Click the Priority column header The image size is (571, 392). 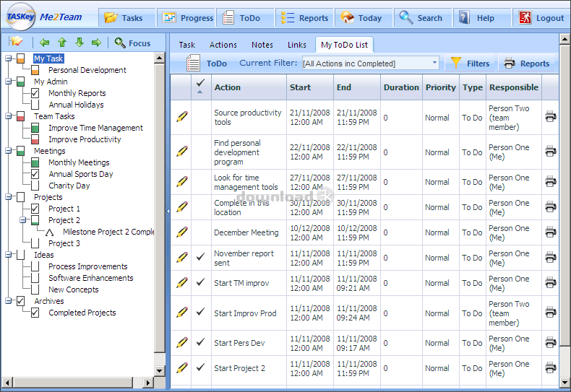point(440,87)
